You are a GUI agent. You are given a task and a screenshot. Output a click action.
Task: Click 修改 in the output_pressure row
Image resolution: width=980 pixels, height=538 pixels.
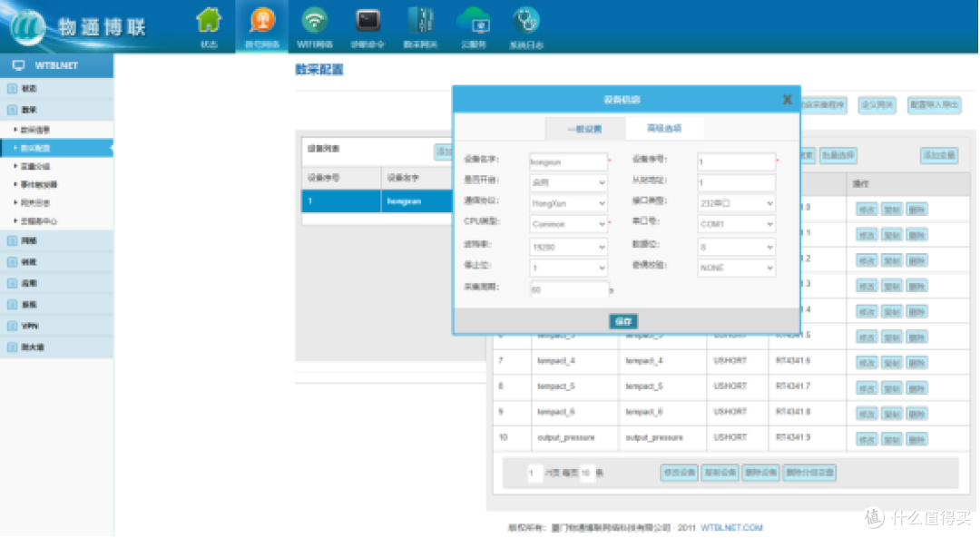(867, 439)
